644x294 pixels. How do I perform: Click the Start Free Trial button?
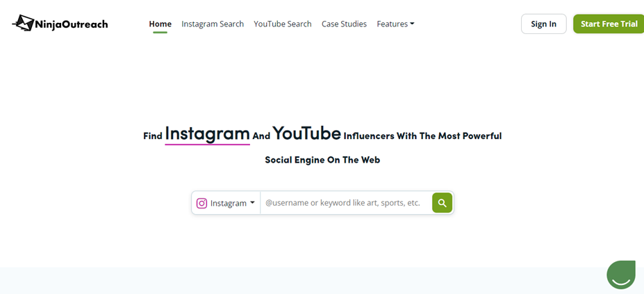coord(609,24)
